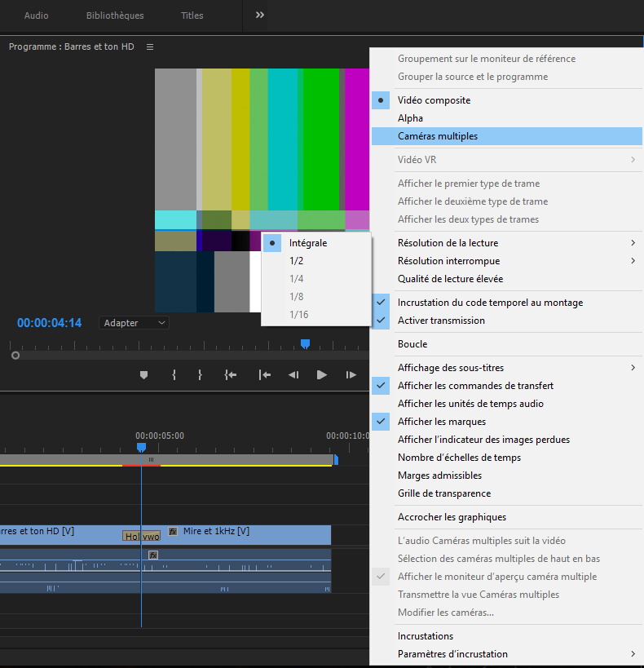This screenshot has width=644, height=668.
Task: Step forward one frame in Program monitor
Action: coord(351,375)
